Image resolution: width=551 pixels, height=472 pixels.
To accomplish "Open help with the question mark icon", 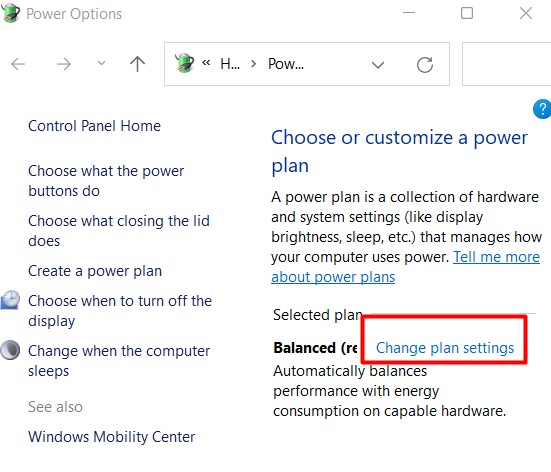I will click(543, 109).
